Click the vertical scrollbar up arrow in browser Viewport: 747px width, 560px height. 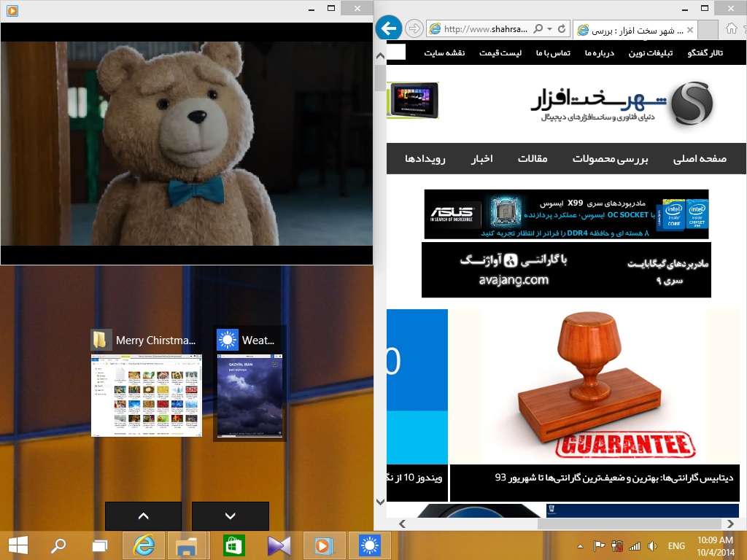pyautogui.click(x=380, y=55)
